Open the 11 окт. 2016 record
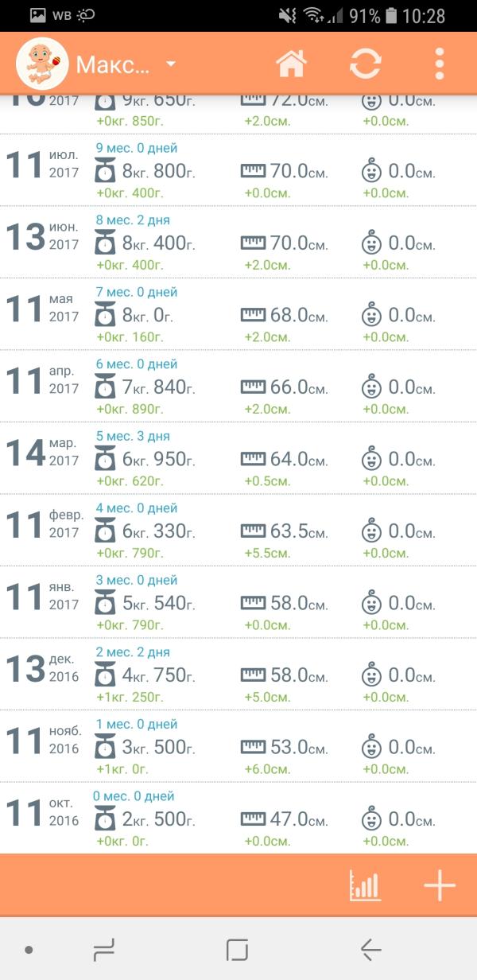Image resolution: width=477 pixels, height=980 pixels. click(x=238, y=819)
